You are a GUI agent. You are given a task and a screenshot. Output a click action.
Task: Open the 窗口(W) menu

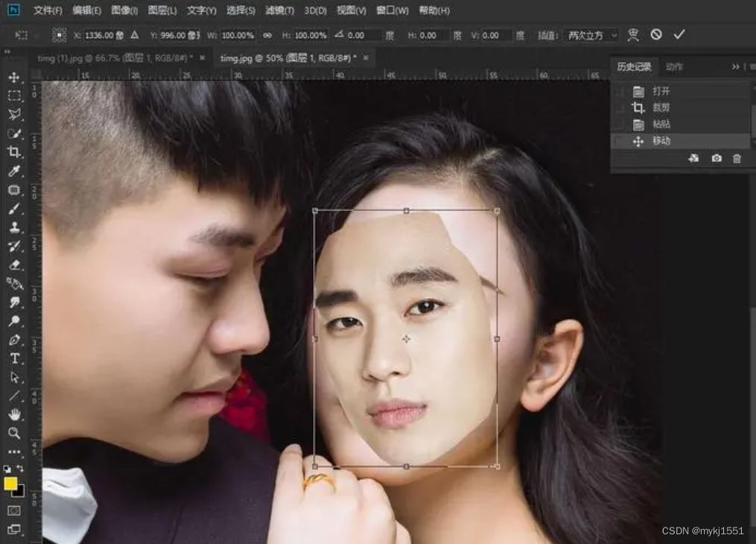tap(392, 10)
